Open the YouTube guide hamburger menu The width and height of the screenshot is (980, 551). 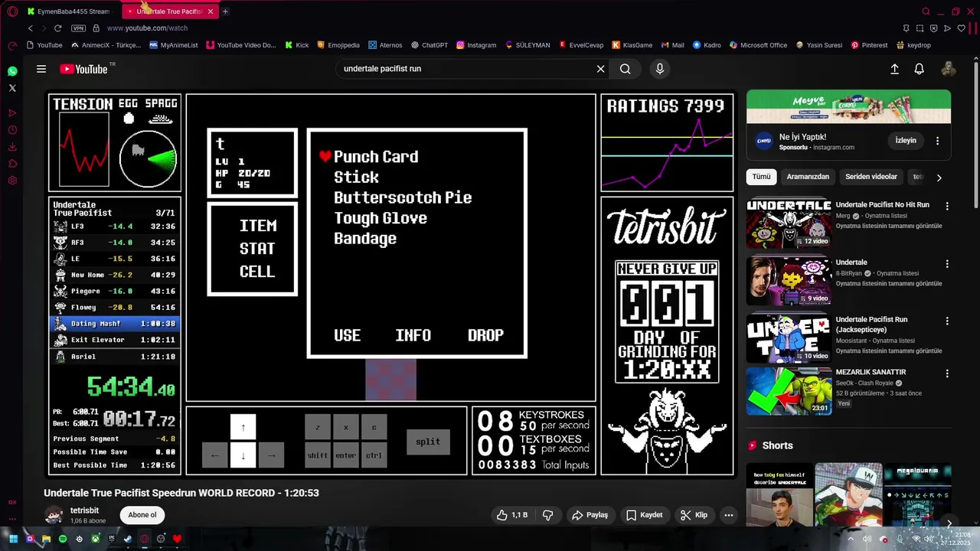(41, 69)
